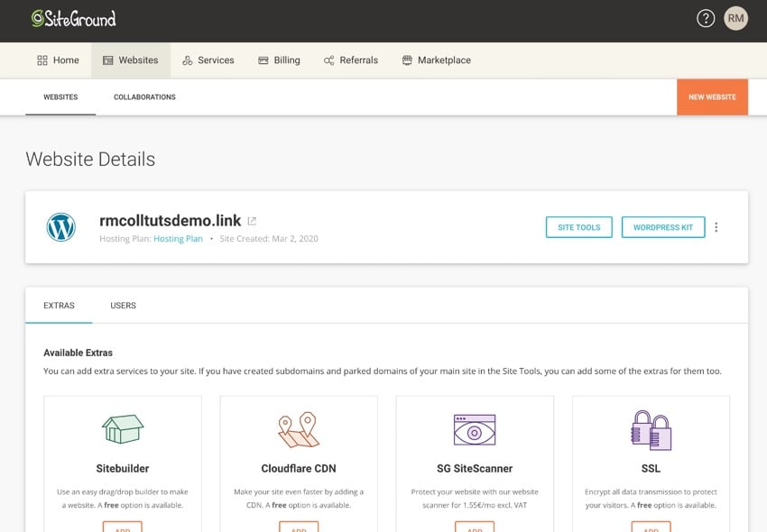Click the WordPress logo beside rmcolltutsdemo.link
The image size is (767, 532).
pyautogui.click(x=60, y=227)
